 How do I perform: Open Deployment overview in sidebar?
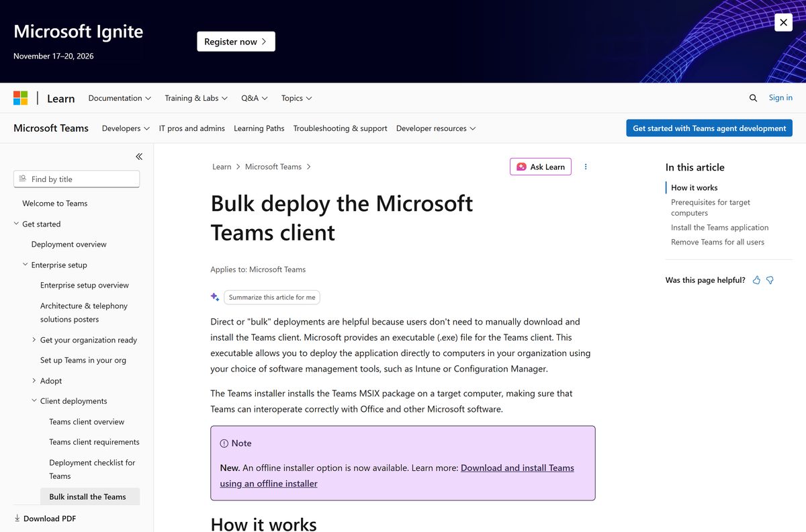(69, 245)
